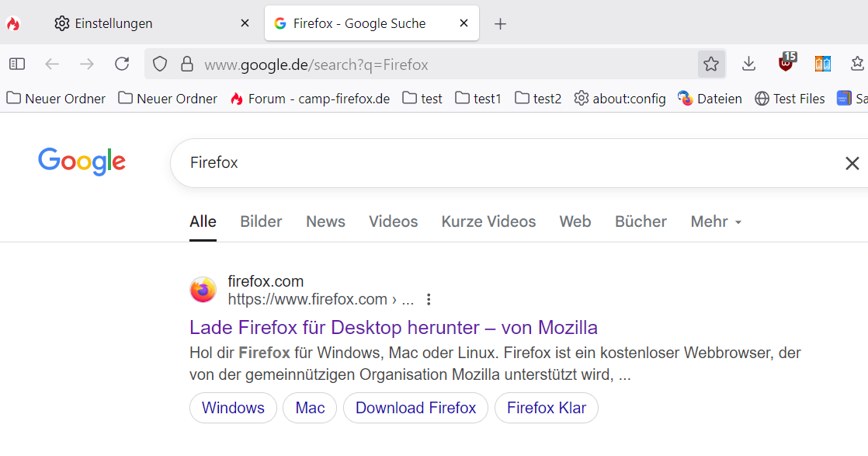Click the URL address bar field
The image size is (868, 456).
coord(435,64)
